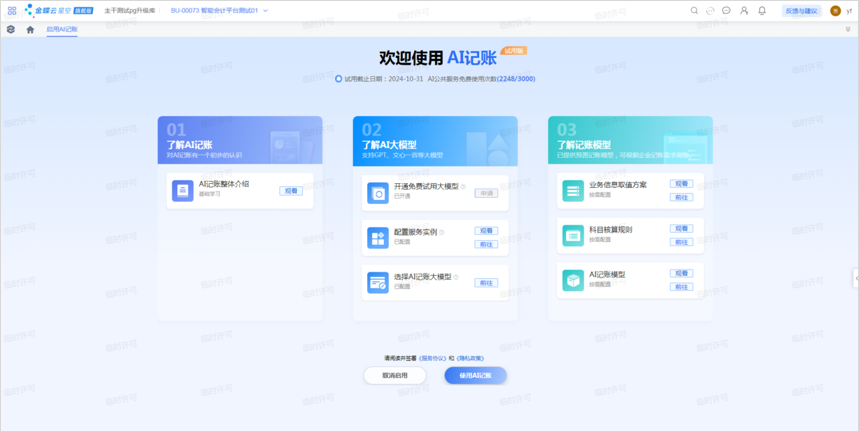
Task: Expand the BU-00073 organization dropdown
Action: point(266,10)
